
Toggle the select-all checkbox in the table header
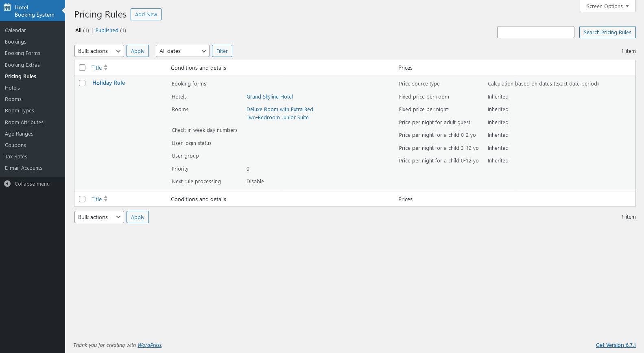click(x=82, y=68)
